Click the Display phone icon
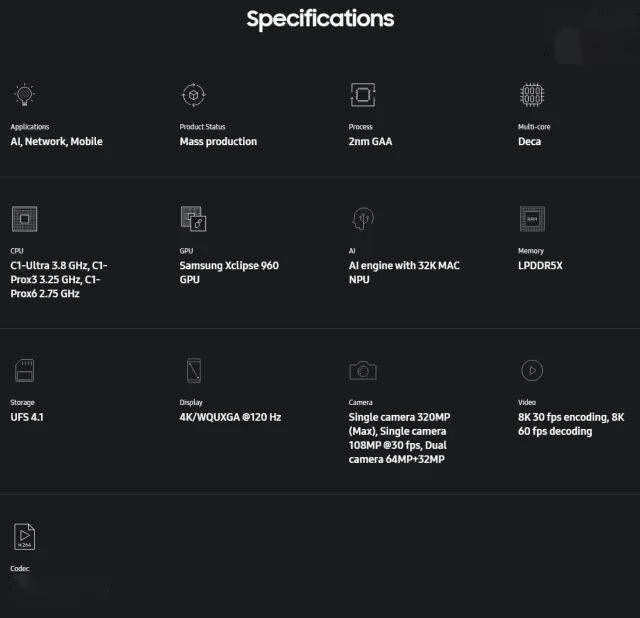This screenshot has height=618, width=640. pos(193,371)
